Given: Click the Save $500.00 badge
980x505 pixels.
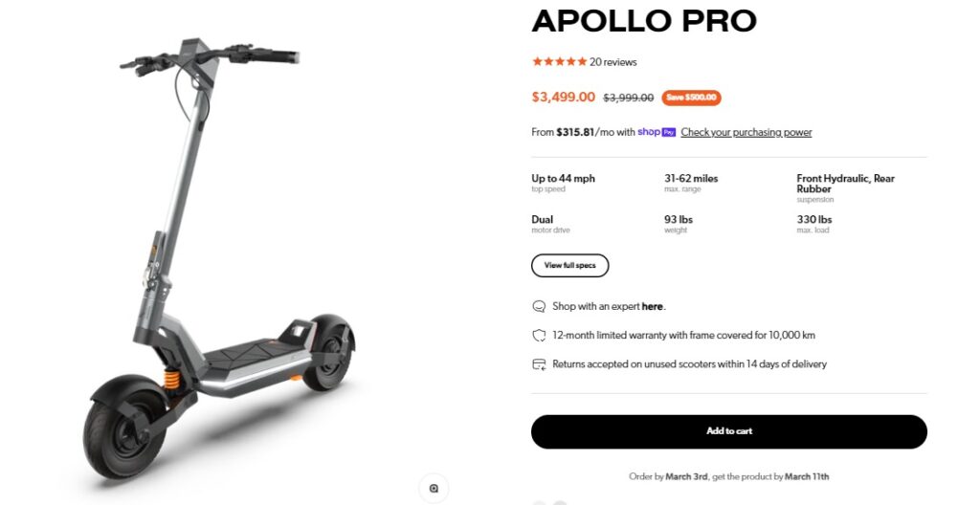Looking at the screenshot, I should (691, 98).
